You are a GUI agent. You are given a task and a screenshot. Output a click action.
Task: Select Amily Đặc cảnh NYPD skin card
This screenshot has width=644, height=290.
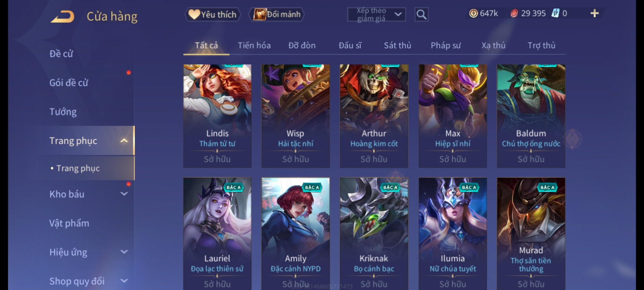point(295,234)
